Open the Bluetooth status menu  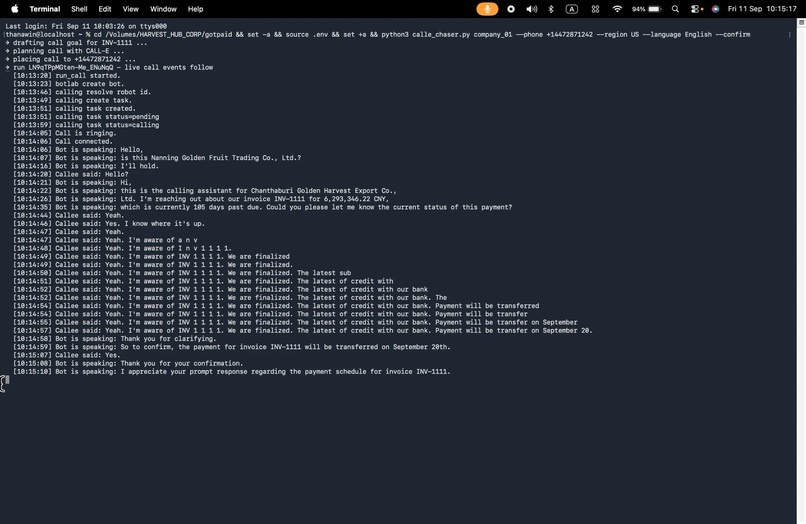coord(551,9)
